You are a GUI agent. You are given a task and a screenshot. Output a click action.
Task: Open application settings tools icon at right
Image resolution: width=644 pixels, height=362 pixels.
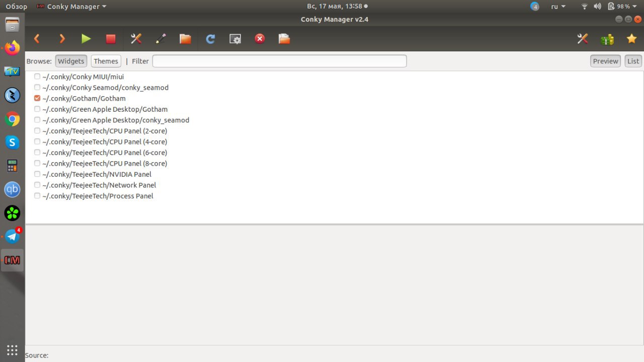pyautogui.click(x=583, y=39)
